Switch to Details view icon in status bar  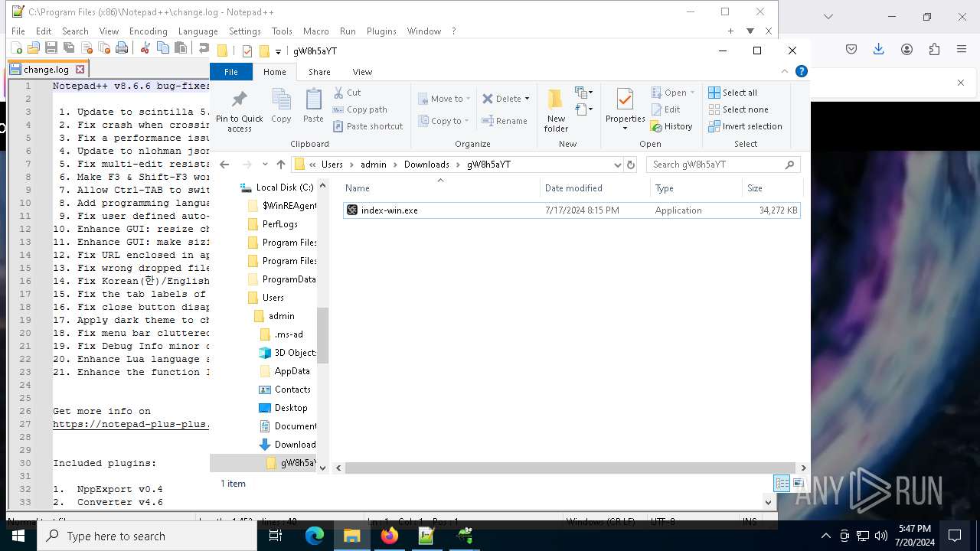click(782, 483)
